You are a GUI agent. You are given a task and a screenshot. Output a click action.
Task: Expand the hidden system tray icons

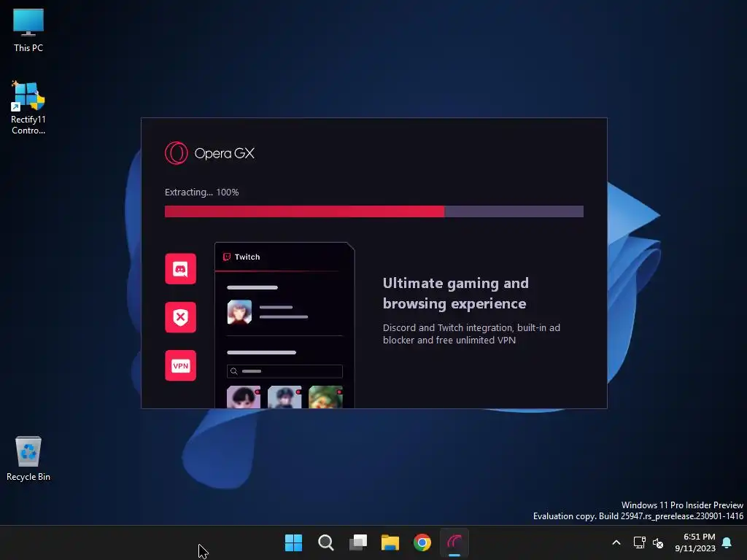616,542
